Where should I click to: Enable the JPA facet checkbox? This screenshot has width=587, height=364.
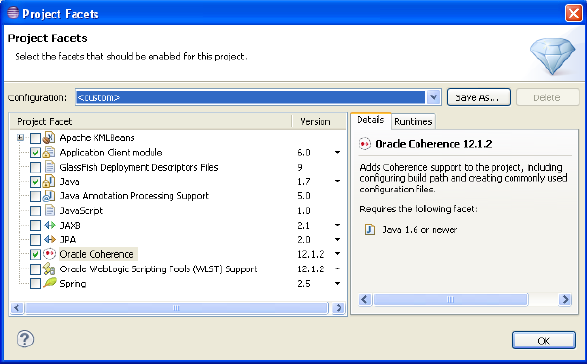click(x=35, y=240)
